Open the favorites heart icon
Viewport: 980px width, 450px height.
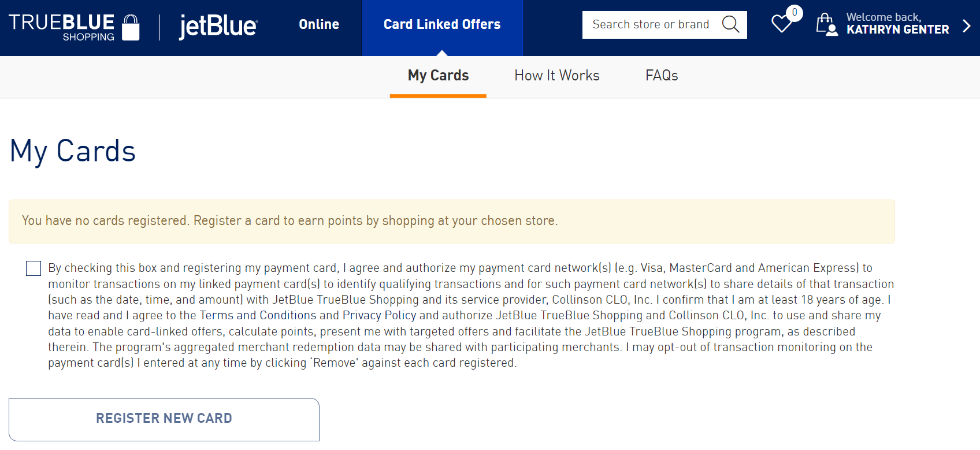pos(782,23)
